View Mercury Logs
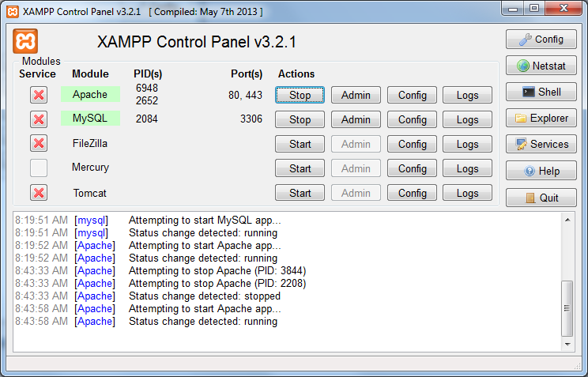 pyautogui.click(x=467, y=168)
